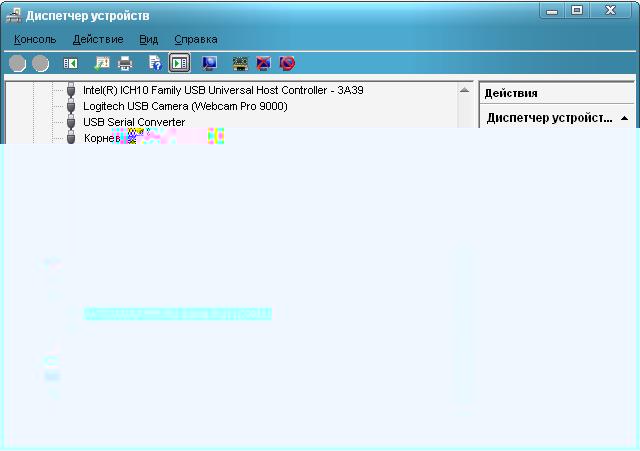The image size is (640, 451).
Task: Select Intel ICH10 USB Universal Host Controller 3A39
Action: (x=222, y=90)
